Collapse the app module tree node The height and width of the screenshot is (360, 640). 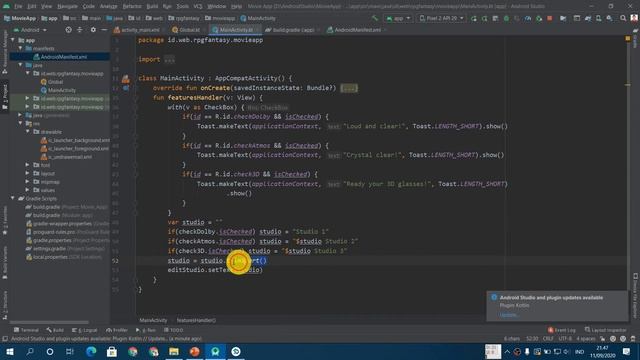coord(13,40)
